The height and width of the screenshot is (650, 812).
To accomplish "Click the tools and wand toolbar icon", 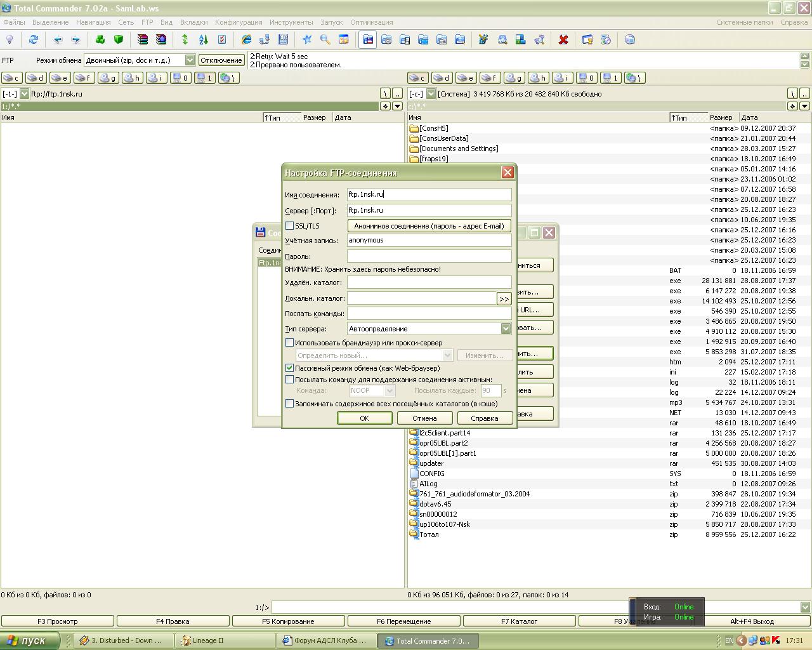I will 483,39.
